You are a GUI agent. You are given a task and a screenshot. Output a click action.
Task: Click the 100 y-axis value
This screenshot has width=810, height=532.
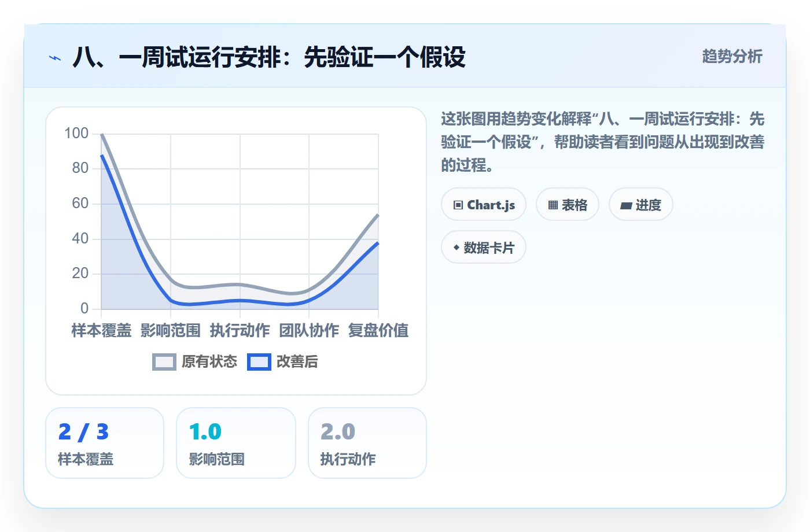click(76, 133)
